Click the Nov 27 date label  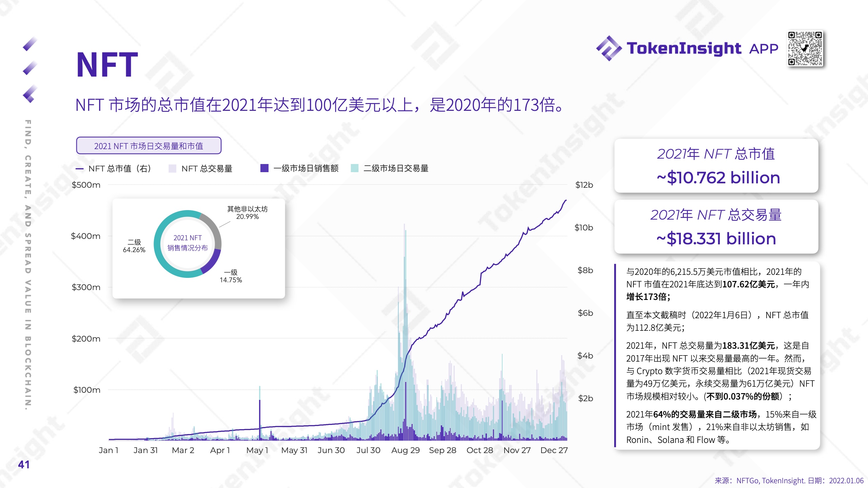point(517,450)
